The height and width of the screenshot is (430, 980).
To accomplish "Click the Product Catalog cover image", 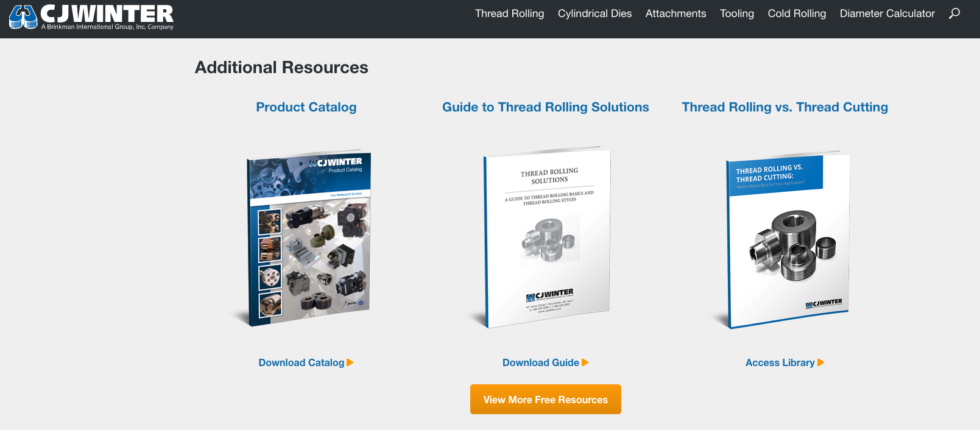I will [306, 238].
